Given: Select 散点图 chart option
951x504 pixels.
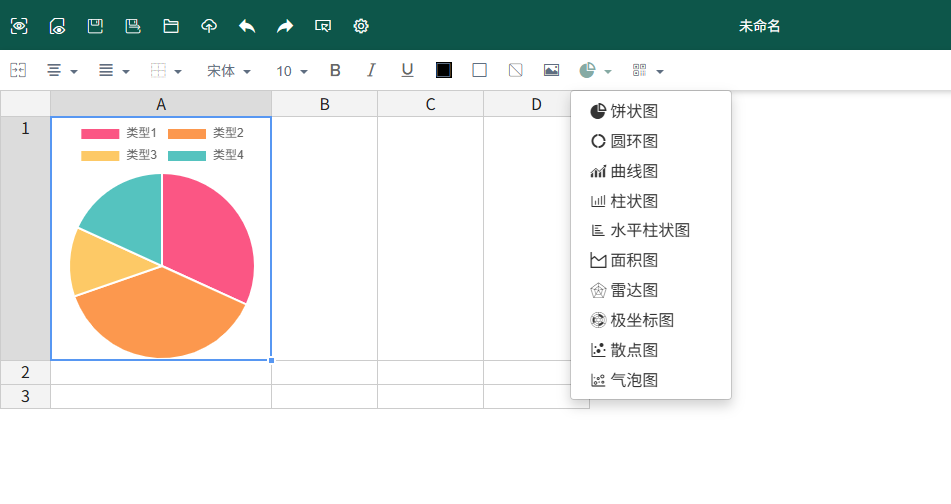Looking at the screenshot, I should pos(636,350).
